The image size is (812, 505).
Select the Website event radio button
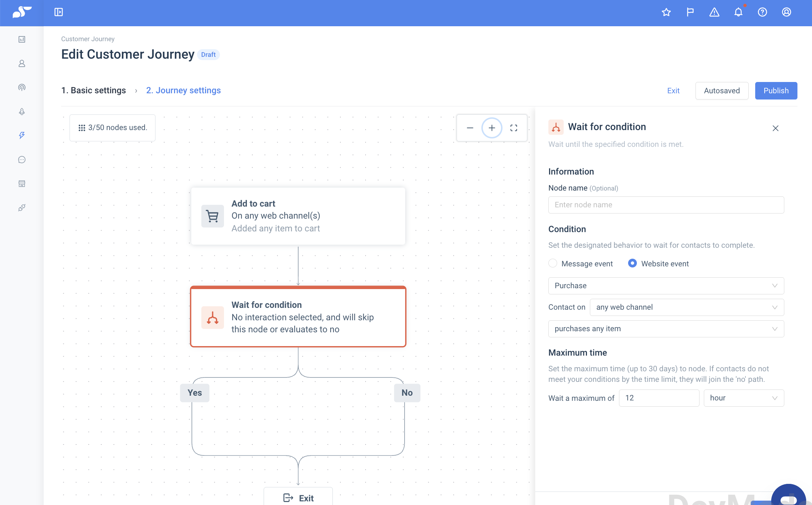632,263
